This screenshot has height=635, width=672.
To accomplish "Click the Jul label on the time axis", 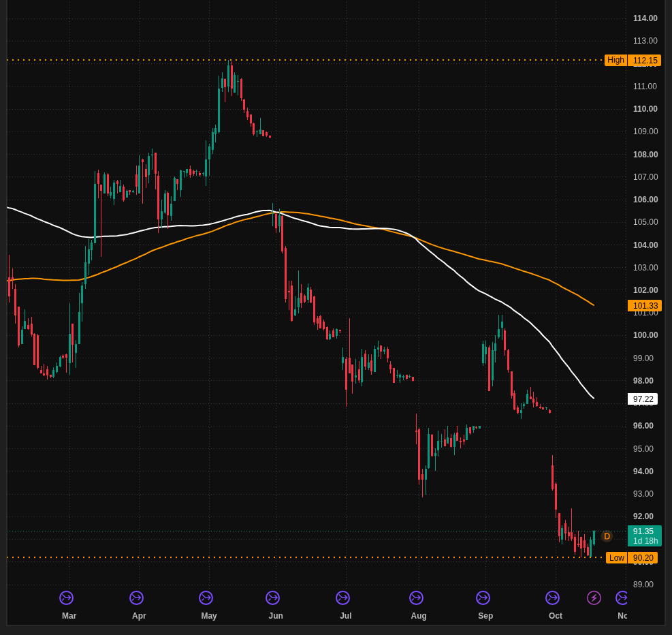I will [x=345, y=616].
